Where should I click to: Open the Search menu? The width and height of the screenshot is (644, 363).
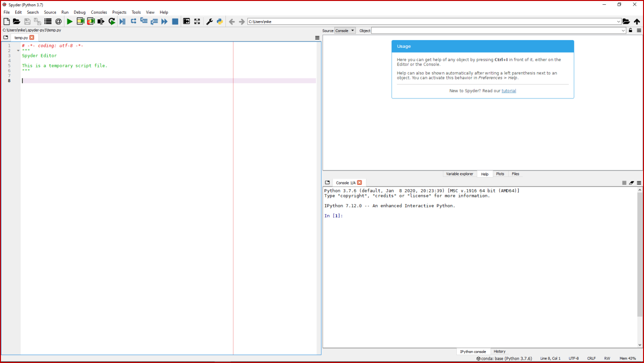tap(33, 12)
